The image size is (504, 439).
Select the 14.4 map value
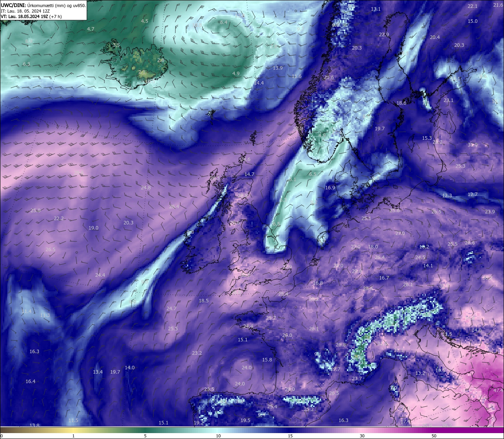tap(259, 83)
